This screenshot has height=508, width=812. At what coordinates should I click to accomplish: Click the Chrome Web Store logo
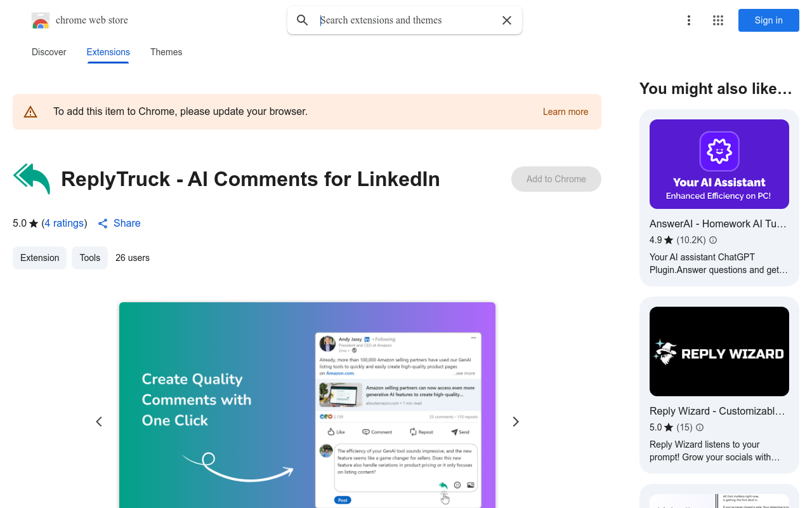tap(41, 20)
